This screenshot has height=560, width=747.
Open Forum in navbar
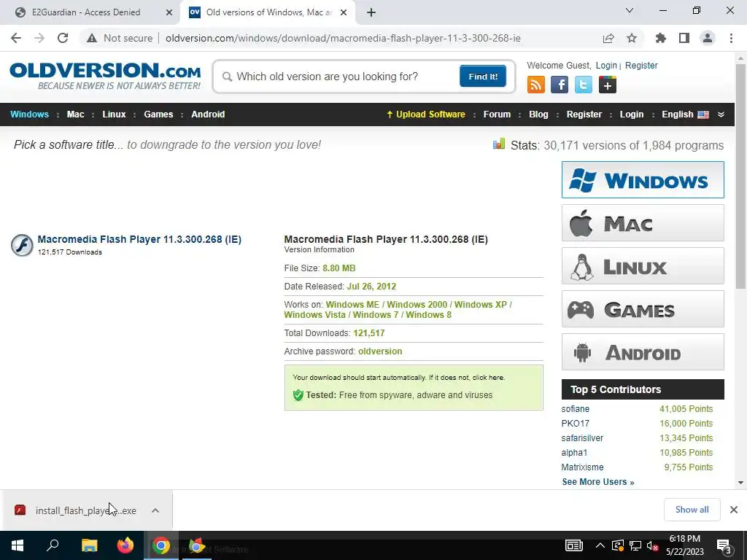(x=497, y=114)
